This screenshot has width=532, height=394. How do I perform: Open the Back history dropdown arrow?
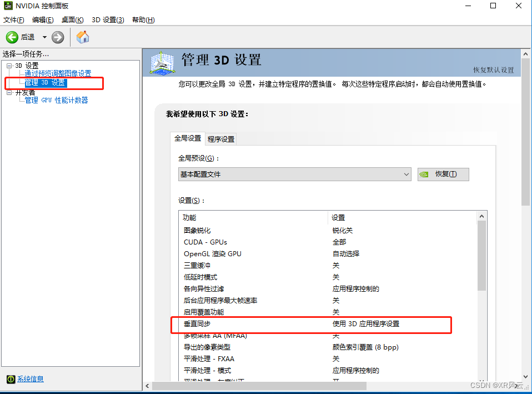(44, 37)
